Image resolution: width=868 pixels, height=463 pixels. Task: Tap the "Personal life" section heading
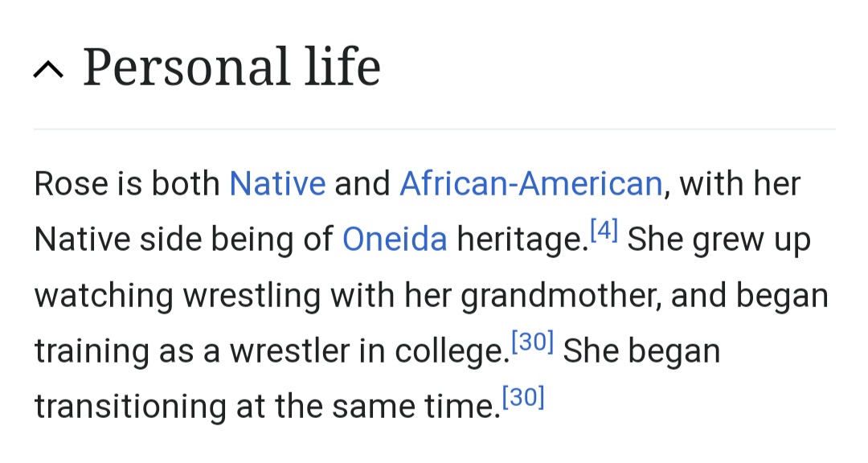pyautogui.click(x=231, y=68)
